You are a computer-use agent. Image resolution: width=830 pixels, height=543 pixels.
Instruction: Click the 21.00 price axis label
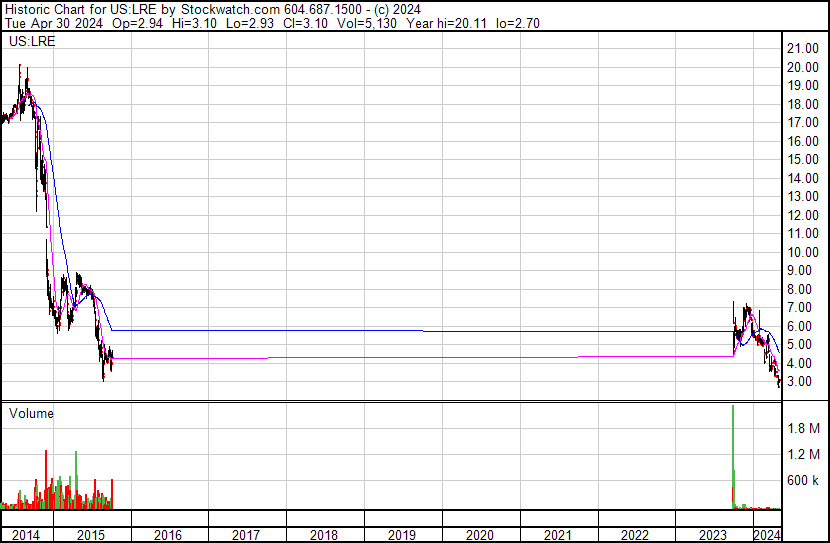804,48
